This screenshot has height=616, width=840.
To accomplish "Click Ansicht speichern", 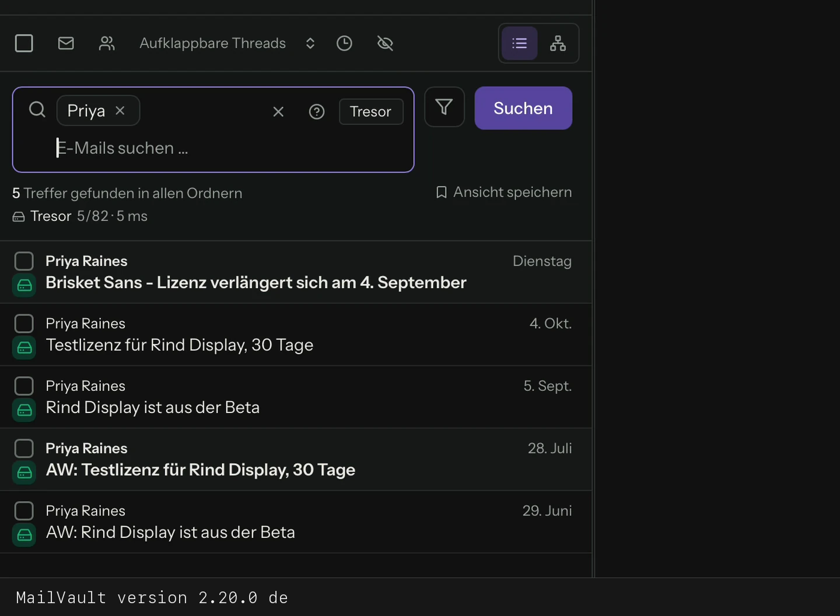I will [x=504, y=192].
